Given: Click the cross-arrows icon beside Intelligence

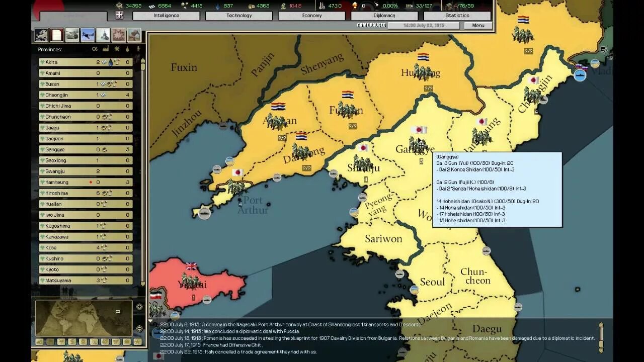Looking at the screenshot, I should pyautogui.click(x=119, y=15).
